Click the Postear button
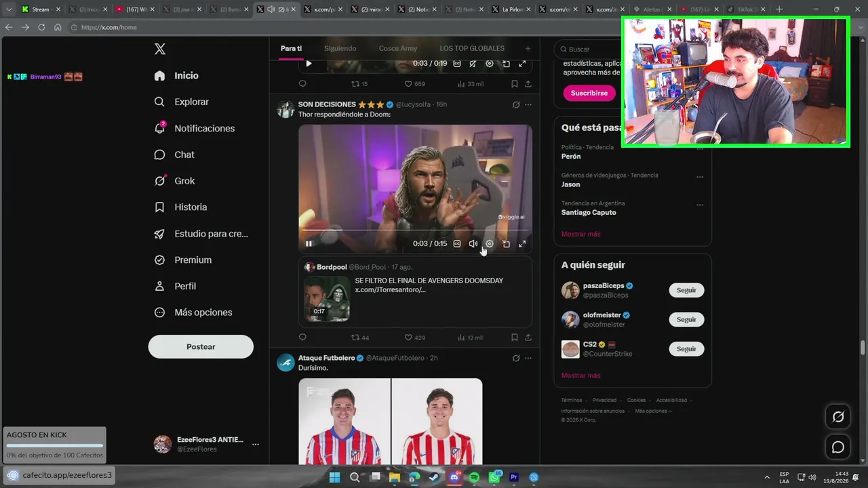Image resolution: width=868 pixels, height=488 pixels. click(201, 346)
